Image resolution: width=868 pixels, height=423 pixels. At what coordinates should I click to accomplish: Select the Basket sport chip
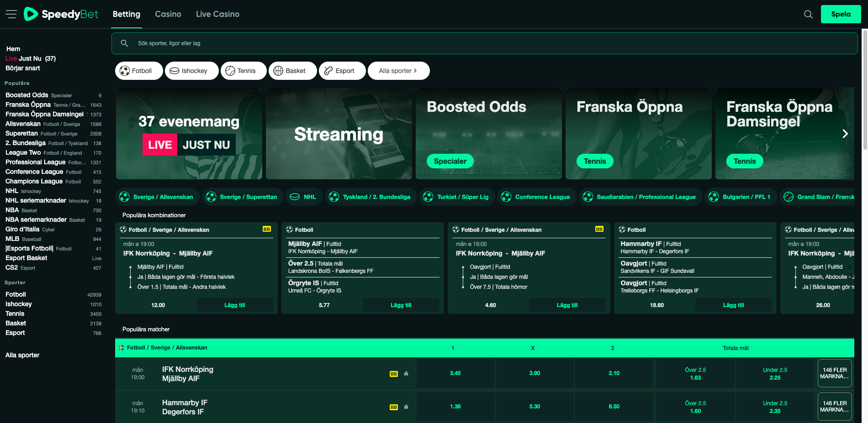(x=292, y=71)
